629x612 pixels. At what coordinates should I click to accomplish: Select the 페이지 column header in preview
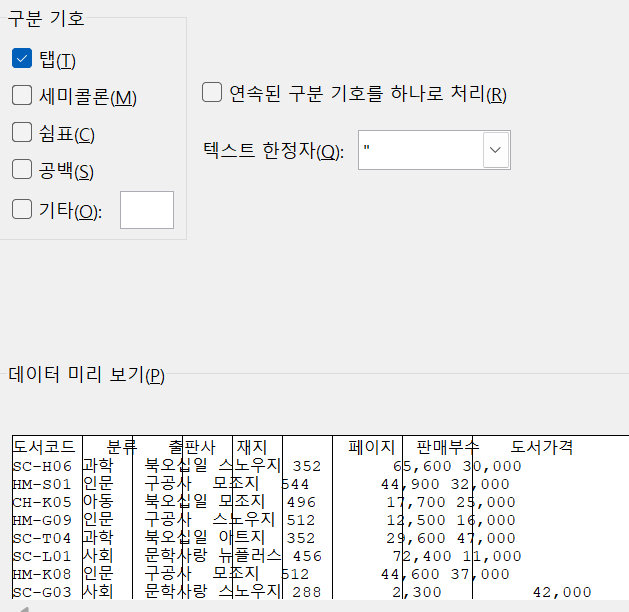(371, 447)
